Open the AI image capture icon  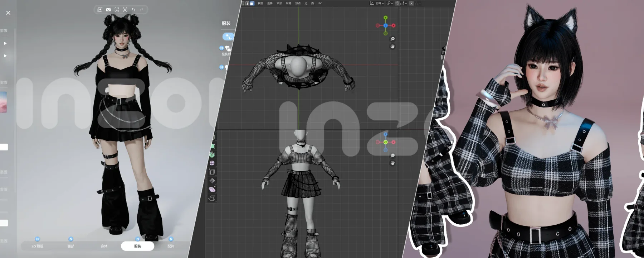coord(100,10)
